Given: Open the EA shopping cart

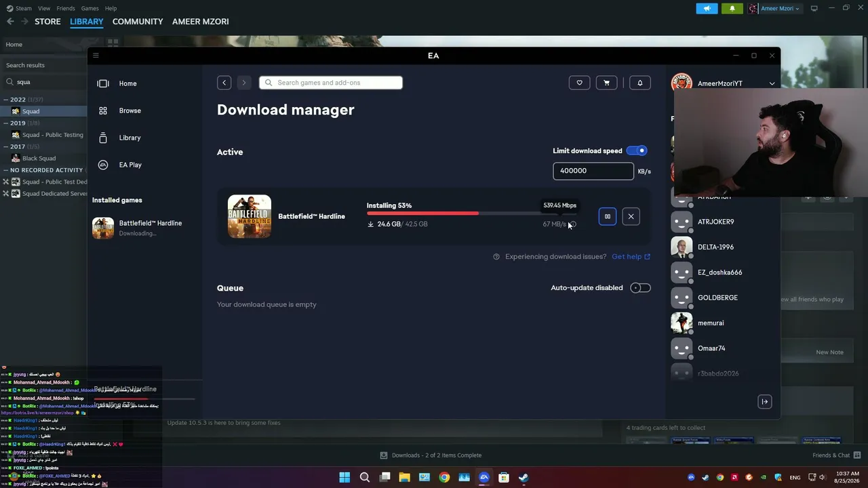Looking at the screenshot, I should pyautogui.click(x=606, y=83).
